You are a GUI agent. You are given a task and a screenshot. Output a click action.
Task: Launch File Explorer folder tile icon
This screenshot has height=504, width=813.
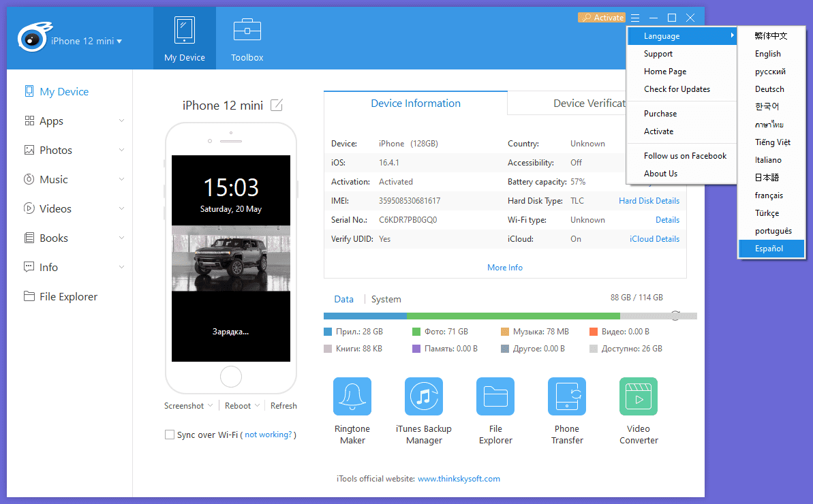pyautogui.click(x=495, y=396)
